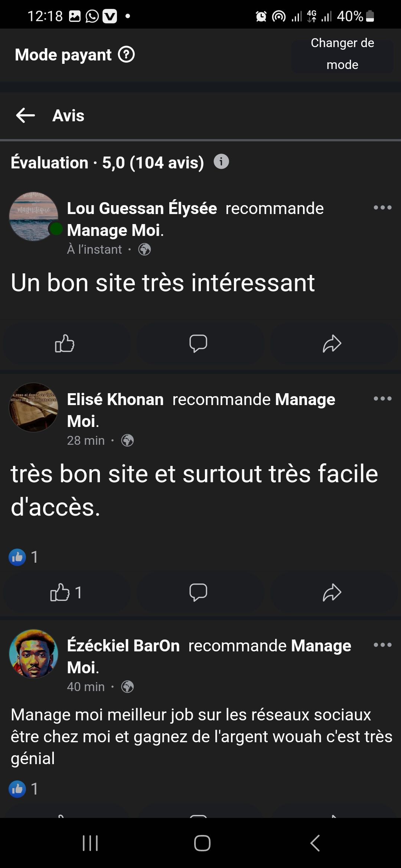Open Elisé Khonan's profile name link

pos(115,400)
